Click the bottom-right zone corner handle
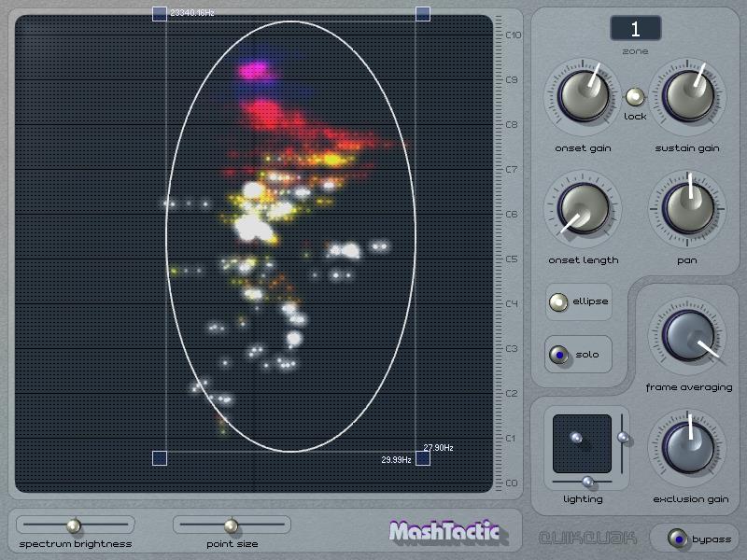Viewport: 747px width, 560px height. (423, 458)
